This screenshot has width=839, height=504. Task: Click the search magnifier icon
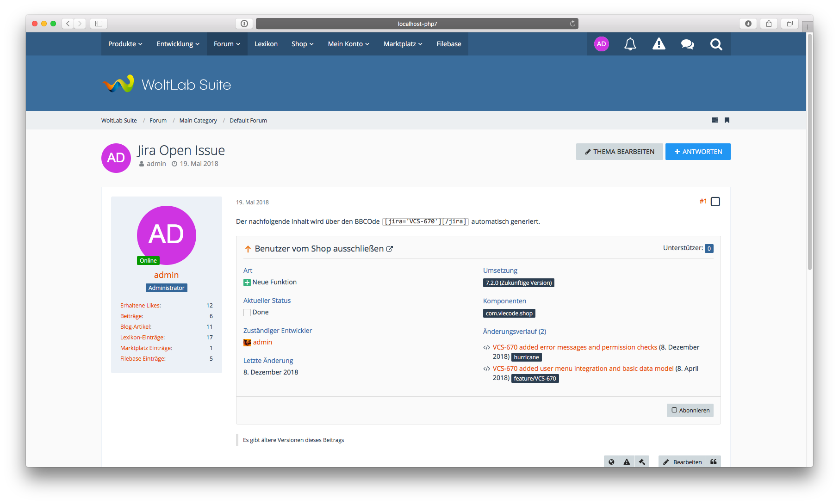[x=716, y=44]
